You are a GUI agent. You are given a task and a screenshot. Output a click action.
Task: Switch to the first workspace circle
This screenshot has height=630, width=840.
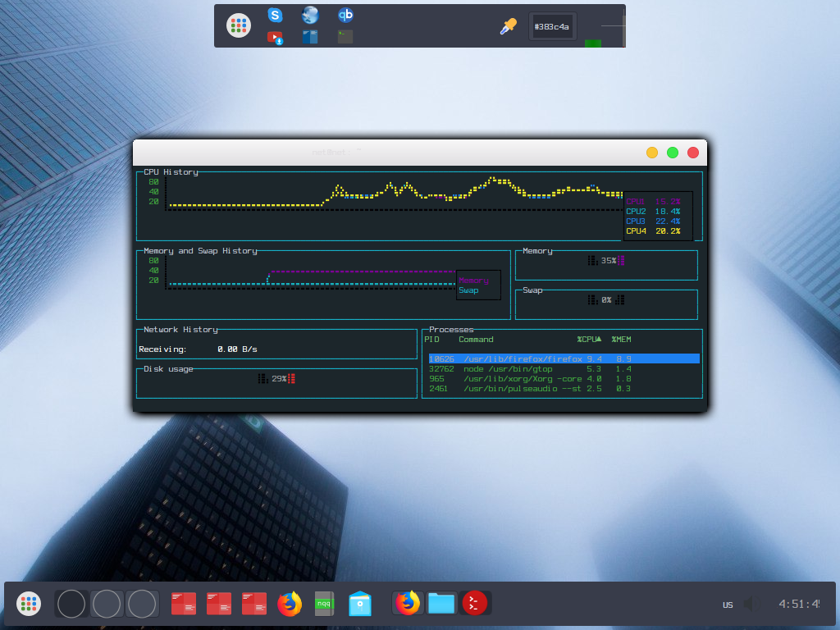click(x=71, y=604)
